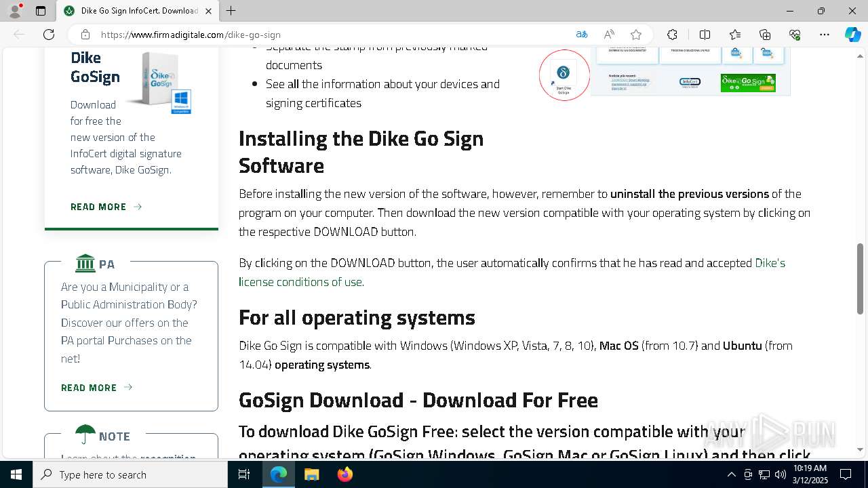Open the tab actions menu icon
The image size is (868, 488).
click(x=41, y=11)
